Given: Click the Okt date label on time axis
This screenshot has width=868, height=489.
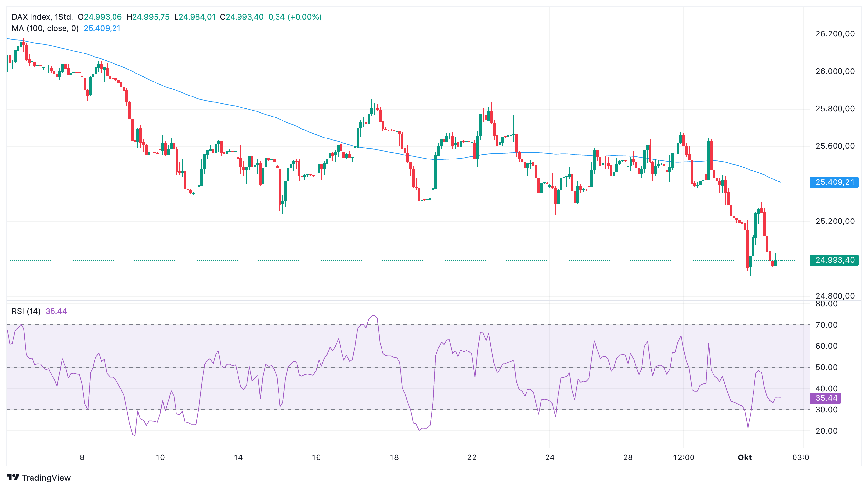Looking at the screenshot, I should pyautogui.click(x=745, y=457).
